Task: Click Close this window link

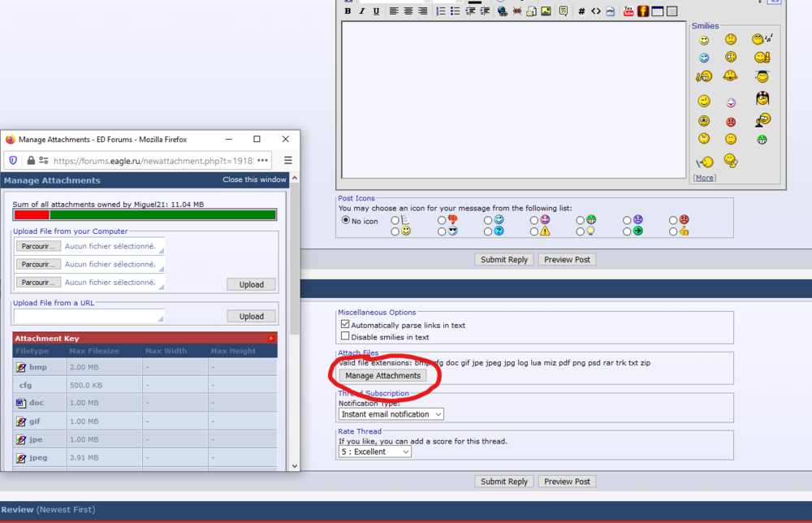Action: 254,179
